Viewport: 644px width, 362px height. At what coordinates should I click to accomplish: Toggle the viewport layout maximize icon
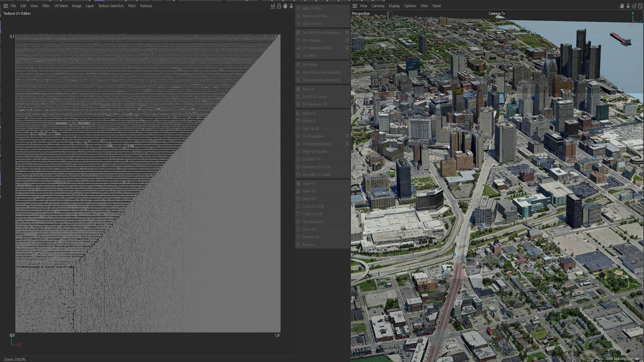point(640,6)
